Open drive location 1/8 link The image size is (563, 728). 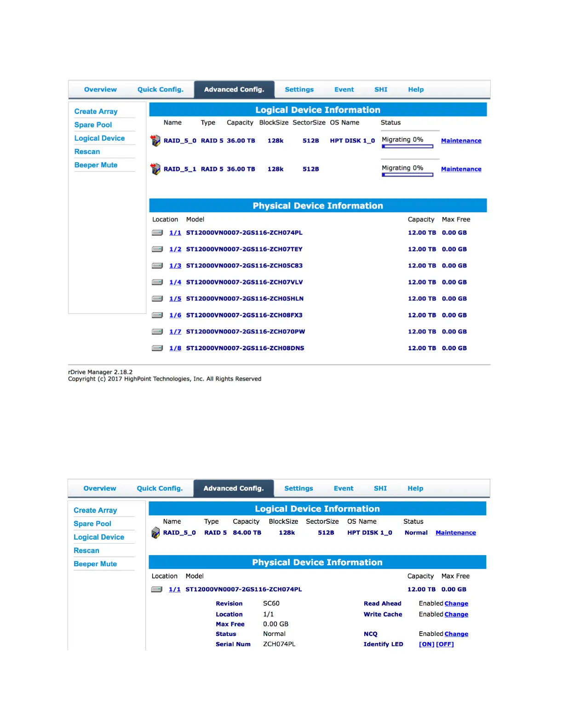pos(175,348)
